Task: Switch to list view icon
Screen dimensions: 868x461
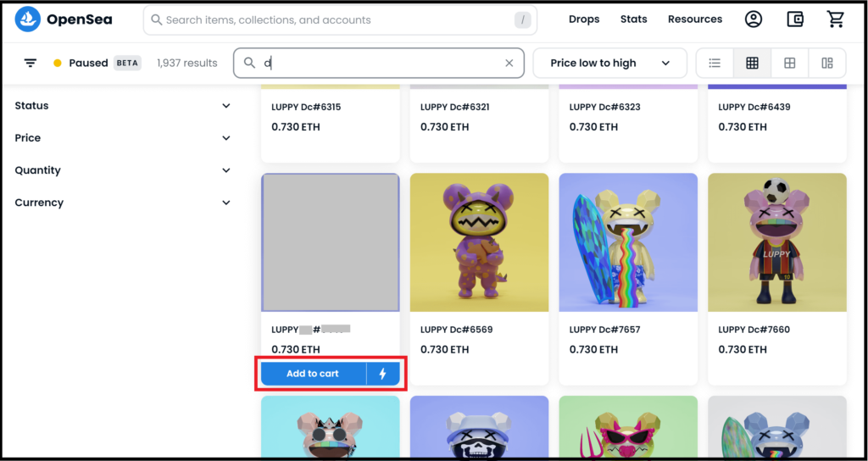Action: click(715, 63)
